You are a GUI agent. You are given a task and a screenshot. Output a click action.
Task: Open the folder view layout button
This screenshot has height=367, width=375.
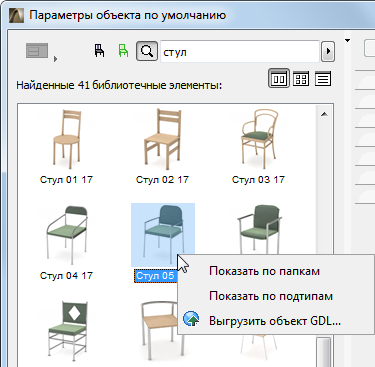pyautogui.click(x=37, y=51)
